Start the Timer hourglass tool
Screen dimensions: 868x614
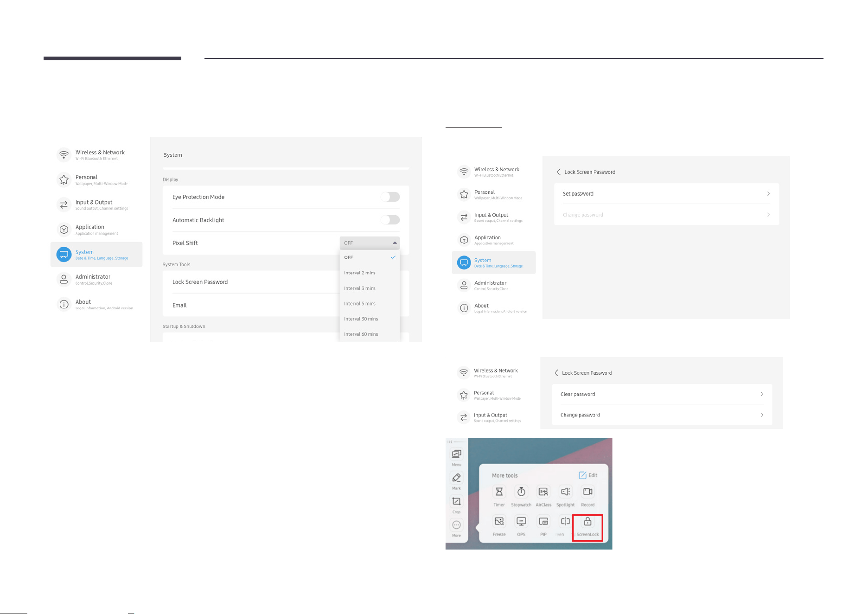[x=499, y=496]
